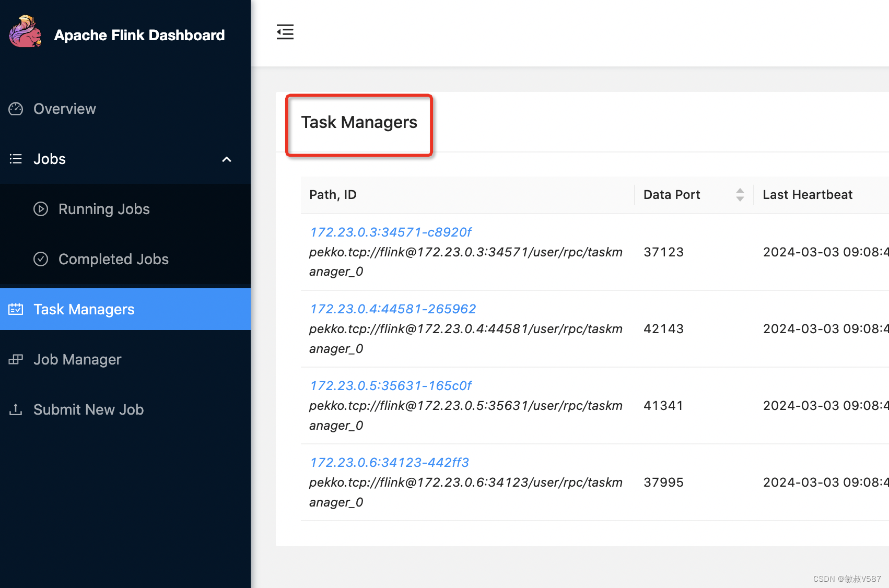Open task manager 172.23.0.5:35631-165c0f
889x588 pixels.
coord(390,385)
